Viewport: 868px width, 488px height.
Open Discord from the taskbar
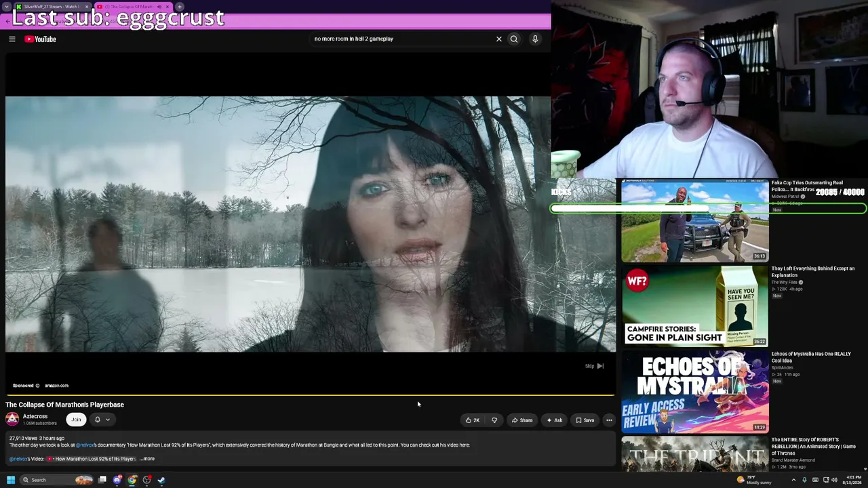point(117,480)
